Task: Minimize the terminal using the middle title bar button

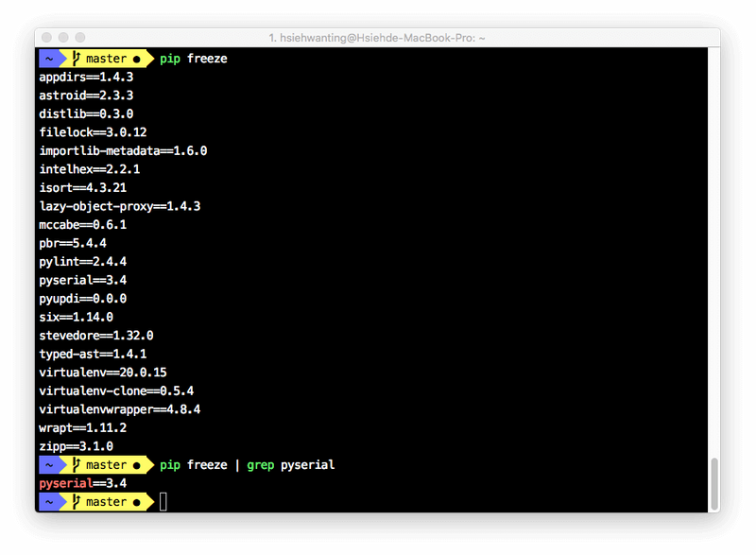Action: pos(65,37)
